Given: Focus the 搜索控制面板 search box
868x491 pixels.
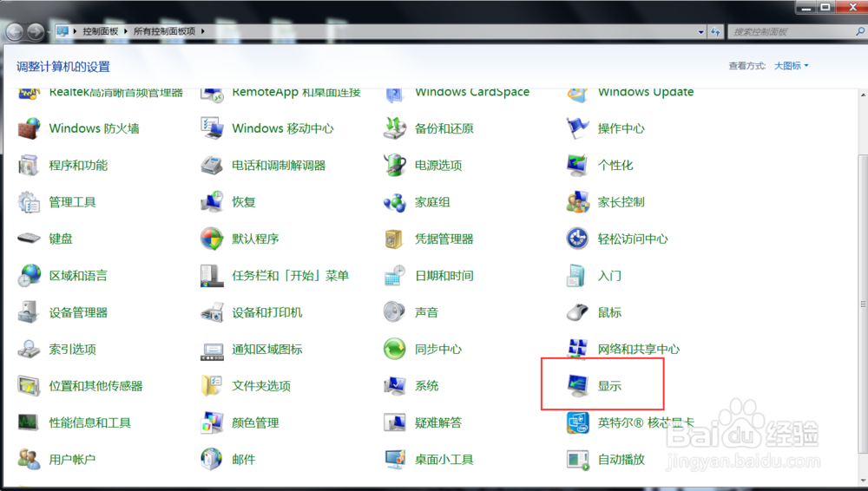Looking at the screenshot, I should [792, 31].
